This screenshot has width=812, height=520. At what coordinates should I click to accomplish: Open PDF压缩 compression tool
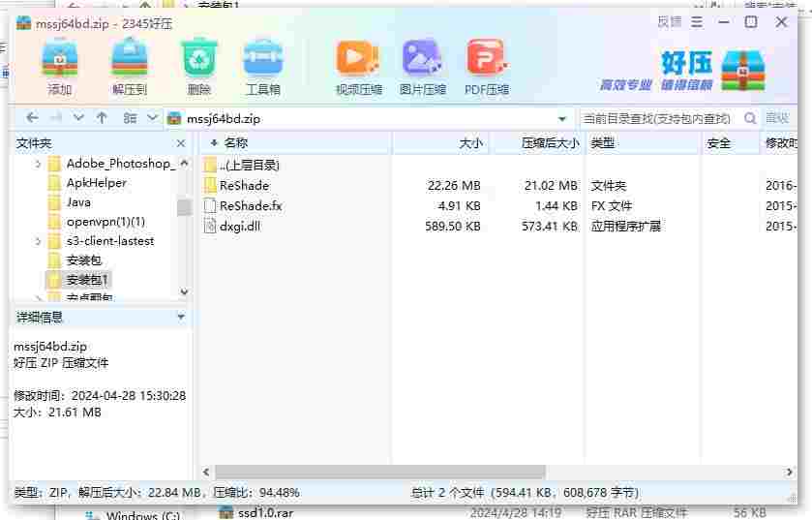[x=486, y=68]
